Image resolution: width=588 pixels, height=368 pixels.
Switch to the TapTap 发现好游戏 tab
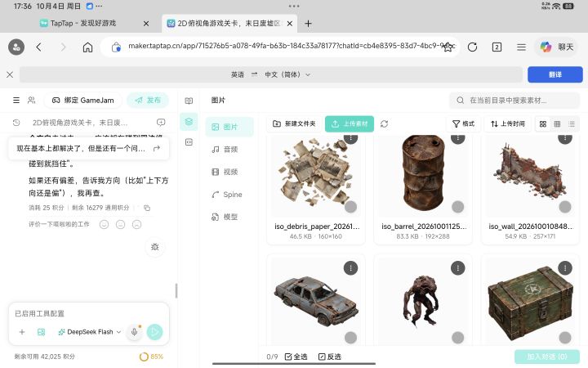(x=82, y=23)
